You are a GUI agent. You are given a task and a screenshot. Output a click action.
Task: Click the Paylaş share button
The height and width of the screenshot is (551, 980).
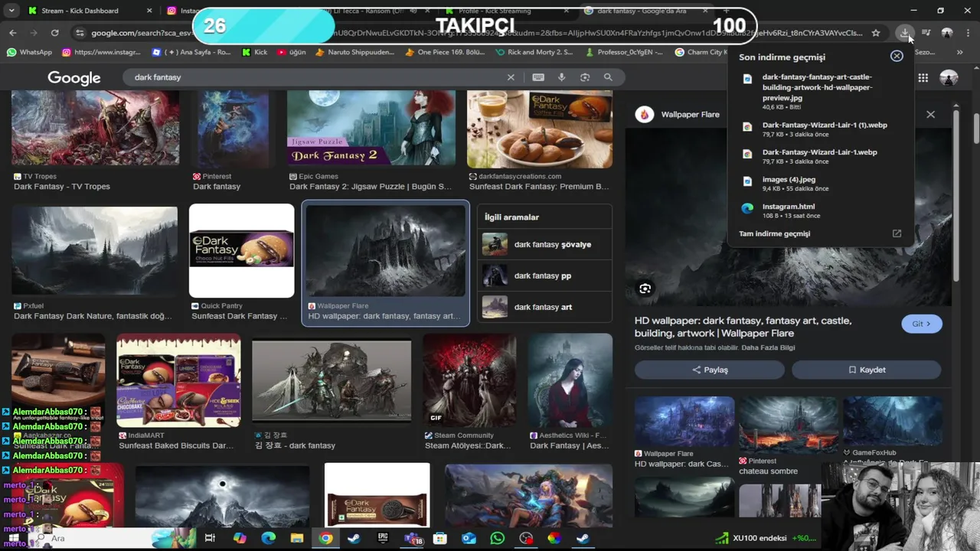click(710, 370)
